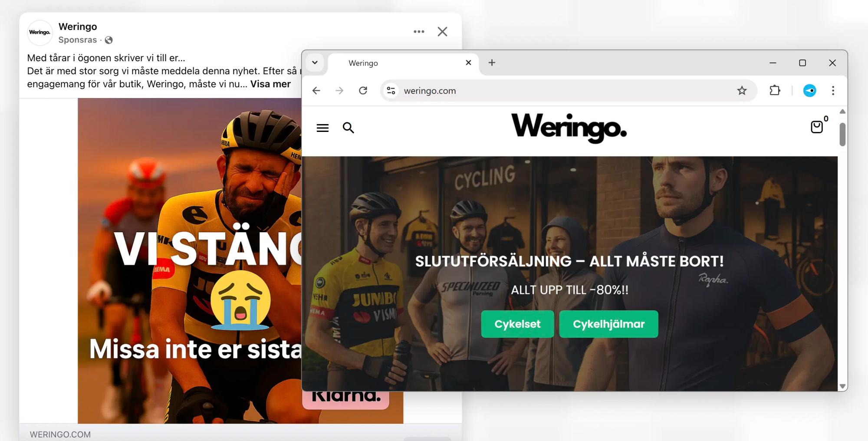Screen dimensions: 868x441
Task: Close the Facebook ad post
Action: pyautogui.click(x=442, y=32)
